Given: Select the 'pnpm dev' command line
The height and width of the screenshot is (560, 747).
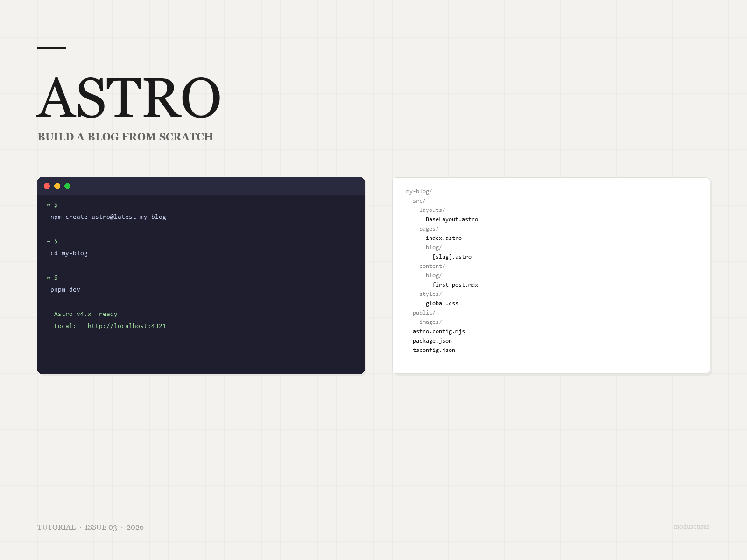Looking at the screenshot, I should tap(65, 290).
